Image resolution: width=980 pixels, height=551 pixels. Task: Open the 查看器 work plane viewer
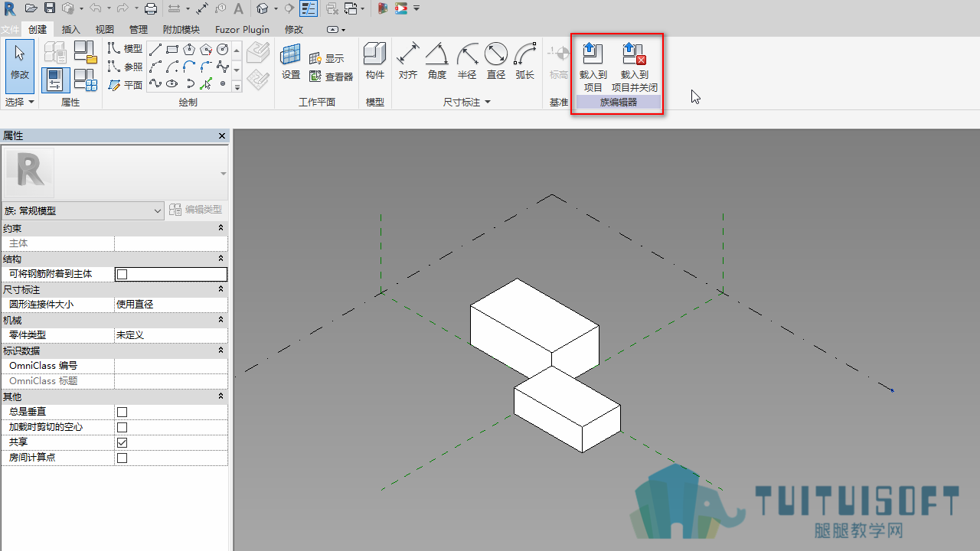(331, 77)
